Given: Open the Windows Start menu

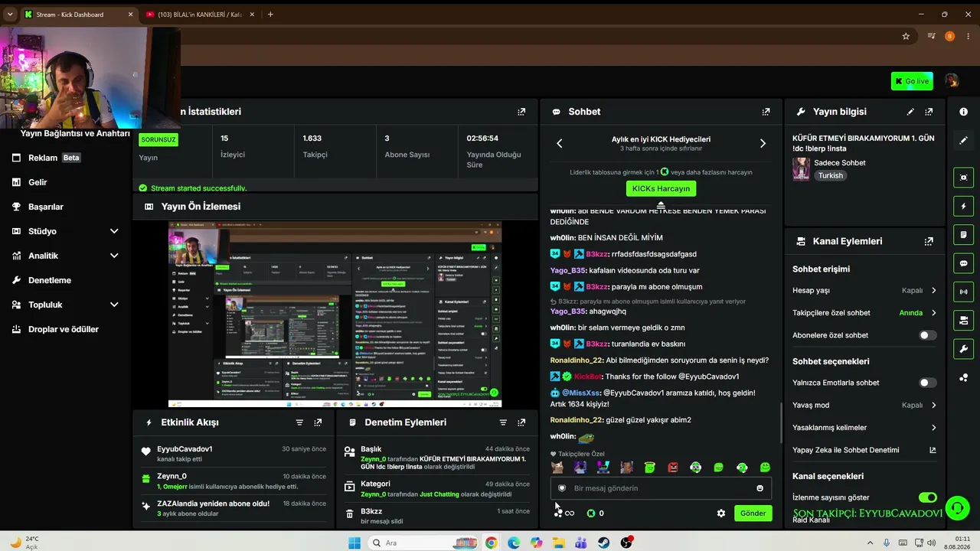Looking at the screenshot, I should (354, 543).
